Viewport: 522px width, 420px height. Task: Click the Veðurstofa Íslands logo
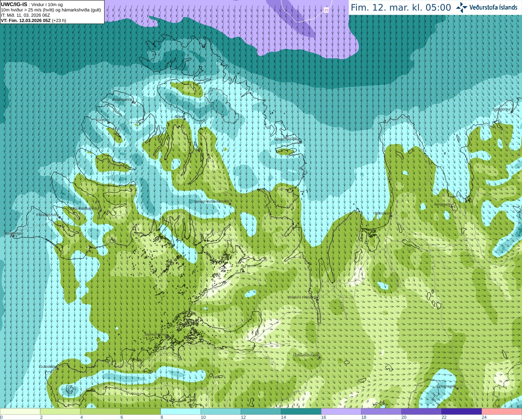(487, 7)
